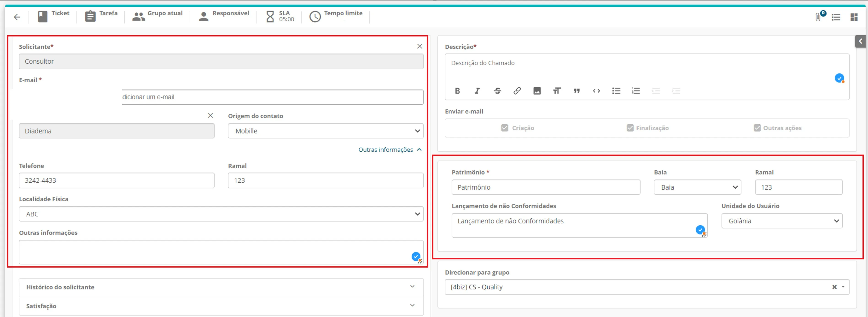This screenshot has height=317, width=868.
Task: Open the Direcionar para grupo selector
Action: click(647, 287)
